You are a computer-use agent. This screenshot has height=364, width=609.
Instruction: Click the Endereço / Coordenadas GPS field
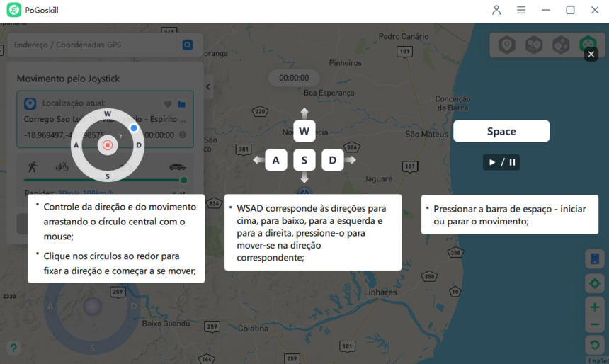coord(92,45)
